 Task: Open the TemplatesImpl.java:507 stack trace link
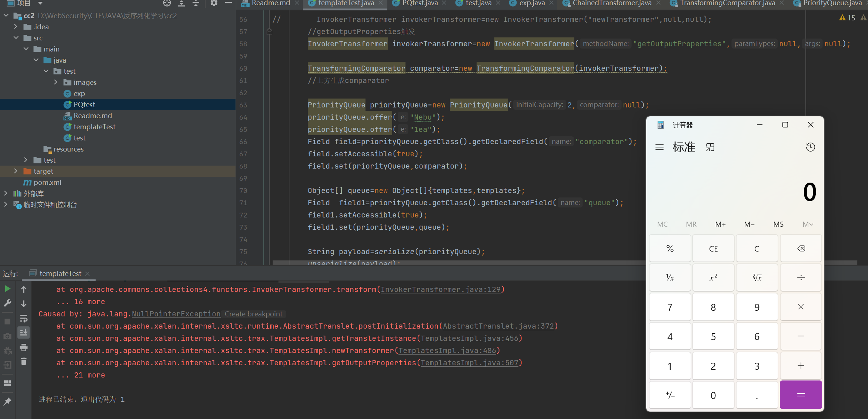point(470,363)
